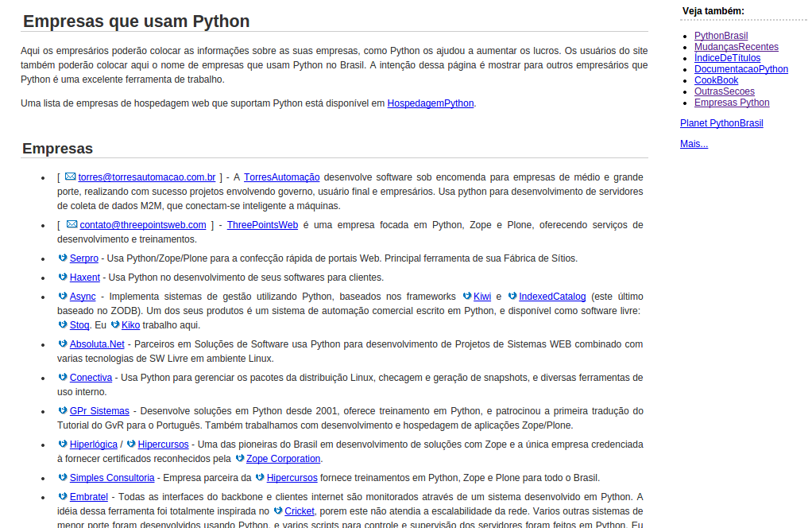Viewport: 812px width, 528px height.
Task: Click the globe icon beside Serpro
Action: click(63, 258)
